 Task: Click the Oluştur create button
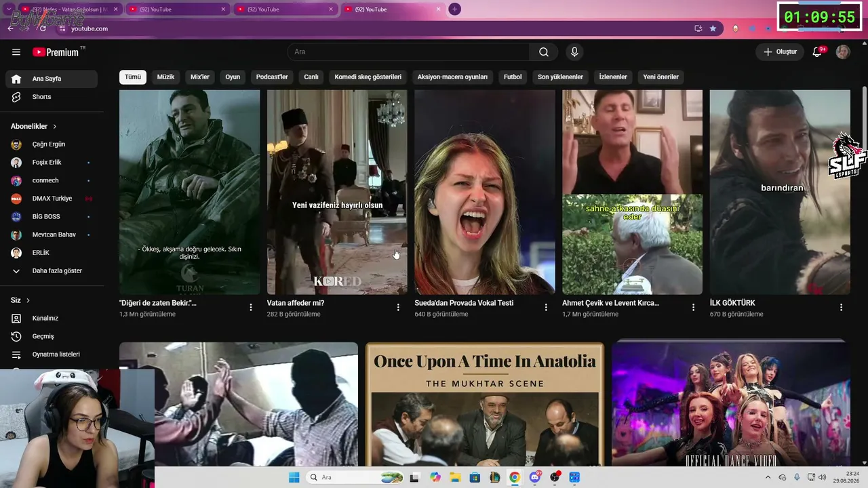780,52
